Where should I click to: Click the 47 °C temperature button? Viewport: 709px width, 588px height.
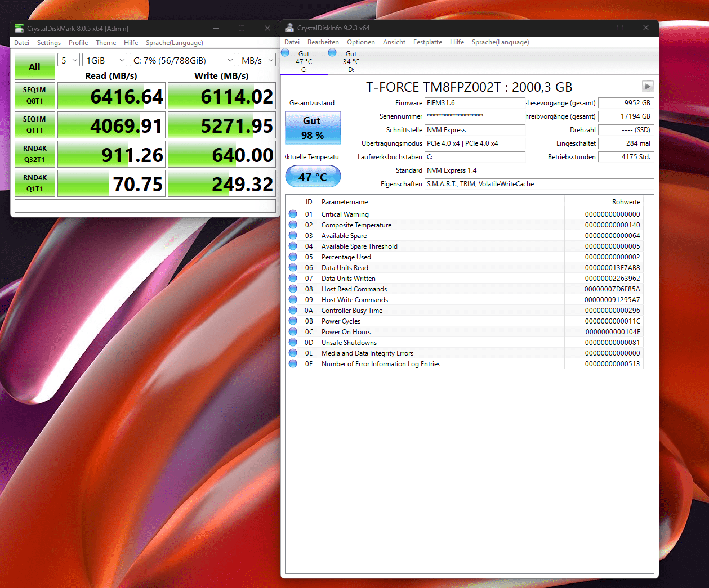[313, 177]
